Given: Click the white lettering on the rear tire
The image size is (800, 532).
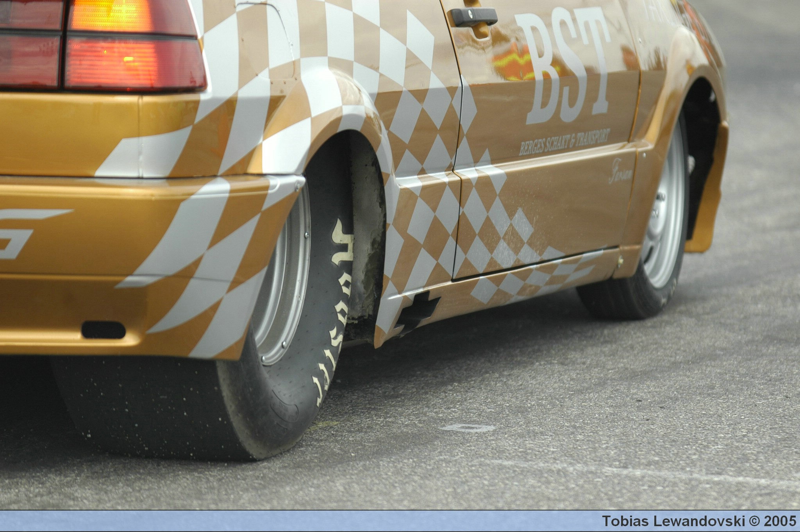Looking at the screenshot, I should 335,312.
